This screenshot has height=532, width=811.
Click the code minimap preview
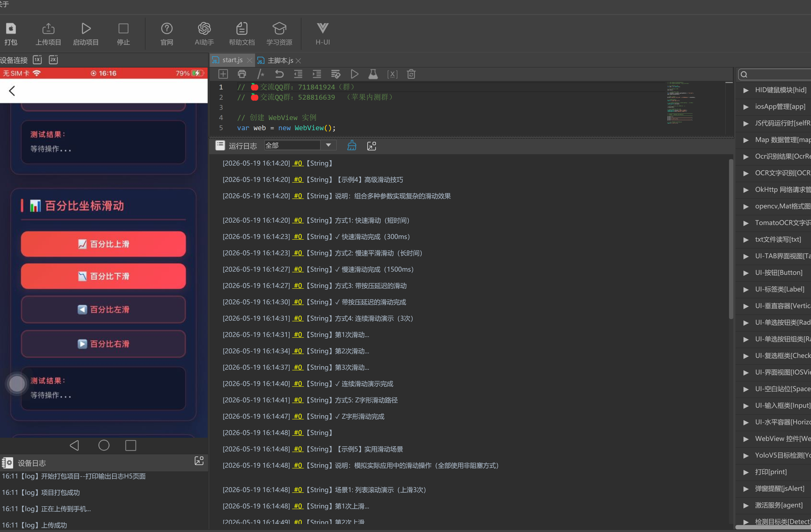pos(681,103)
